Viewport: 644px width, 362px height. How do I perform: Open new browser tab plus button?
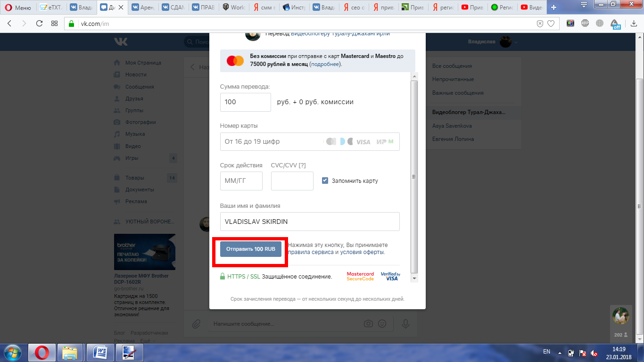coord(553,8)
